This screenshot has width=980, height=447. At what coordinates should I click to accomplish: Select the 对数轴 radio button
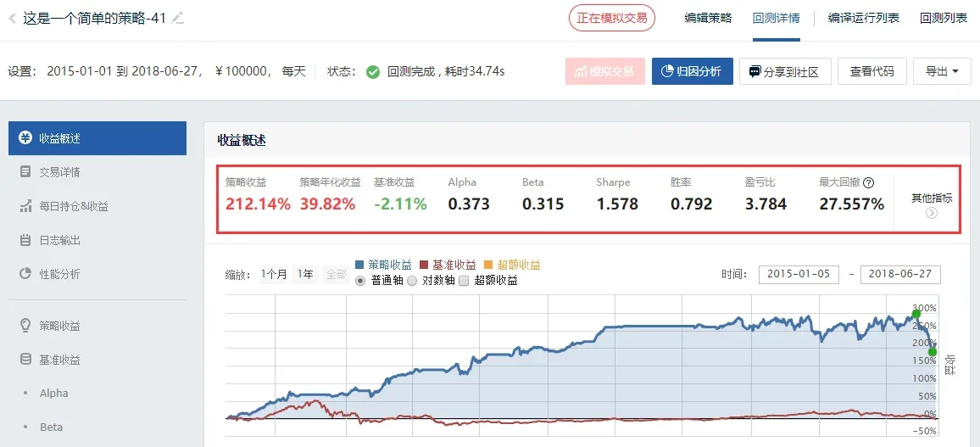pos(412,282)
